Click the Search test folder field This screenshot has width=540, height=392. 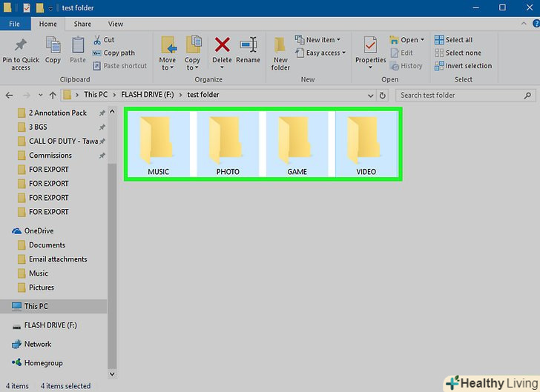click(x=466, y=96)
